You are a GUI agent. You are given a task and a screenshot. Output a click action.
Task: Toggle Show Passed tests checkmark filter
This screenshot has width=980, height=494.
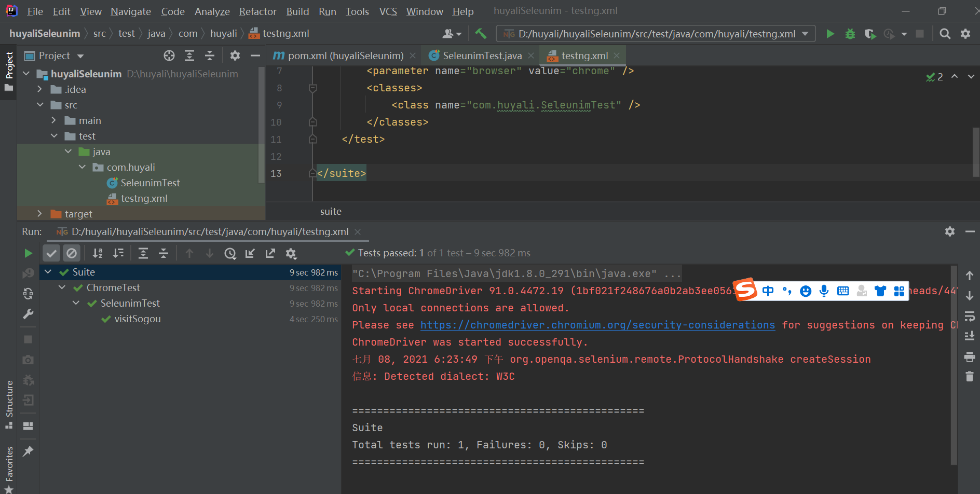(51, 253)
